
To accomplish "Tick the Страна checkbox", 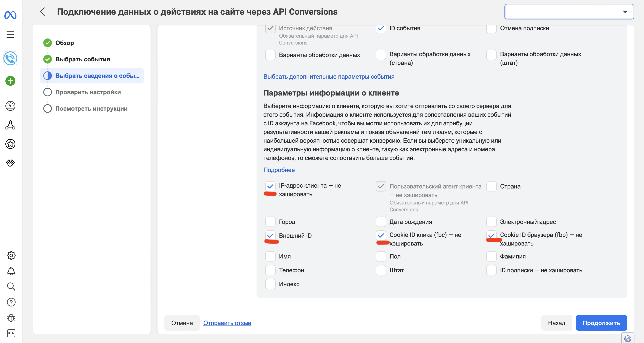I will click(x=491, y=186).
